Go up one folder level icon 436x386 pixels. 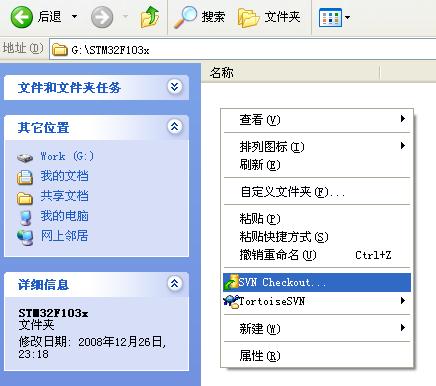150,17
